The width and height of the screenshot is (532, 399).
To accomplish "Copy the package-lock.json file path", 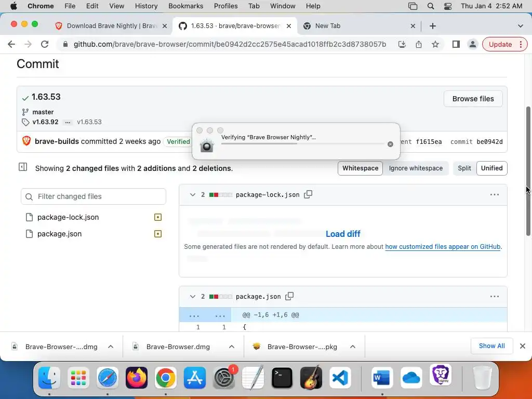I will pyautogui.click(x=308, y=194).
